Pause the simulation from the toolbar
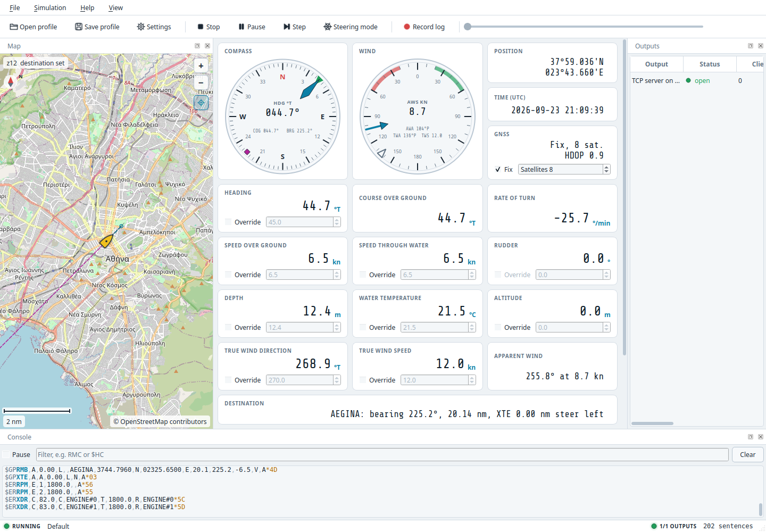The image size is (766, 532). (x=252, y=27)
